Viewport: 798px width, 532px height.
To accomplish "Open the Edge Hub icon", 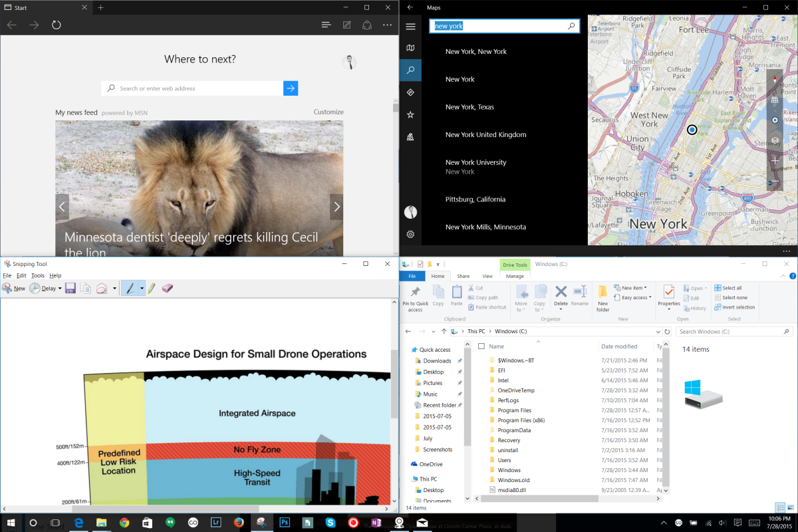I will point(326,25).
